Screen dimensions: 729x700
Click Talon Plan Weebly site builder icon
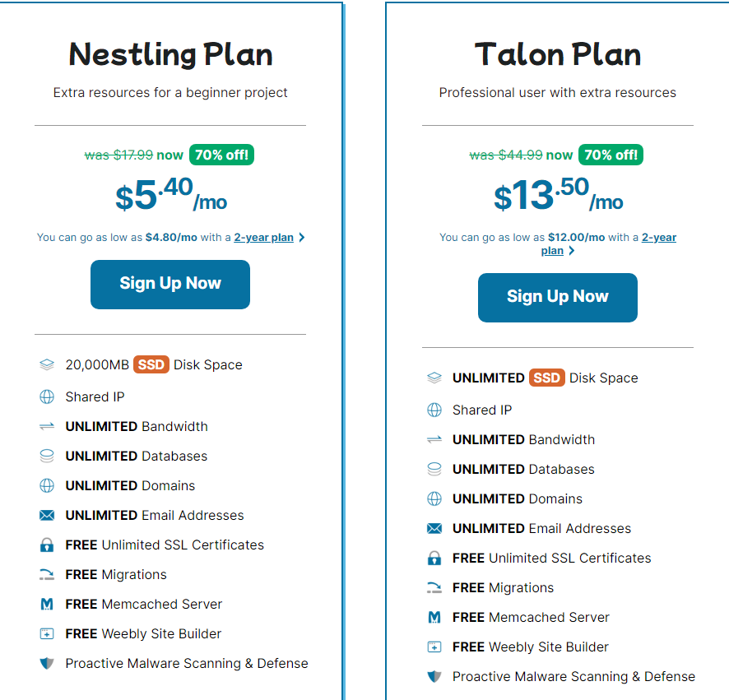[x=434, y=647]
